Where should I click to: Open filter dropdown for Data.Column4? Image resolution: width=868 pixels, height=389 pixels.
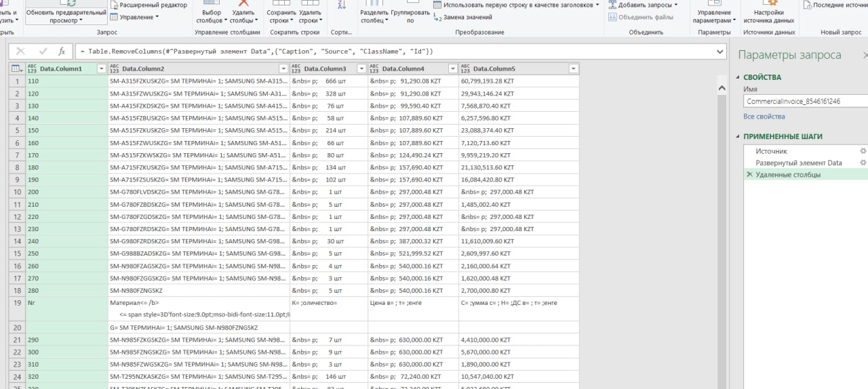pyautogui.click(x=452, y=68)
